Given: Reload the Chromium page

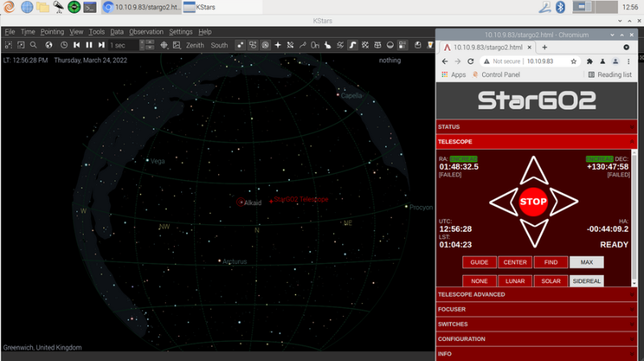Looking at the screenshot, I should [471, 61].
